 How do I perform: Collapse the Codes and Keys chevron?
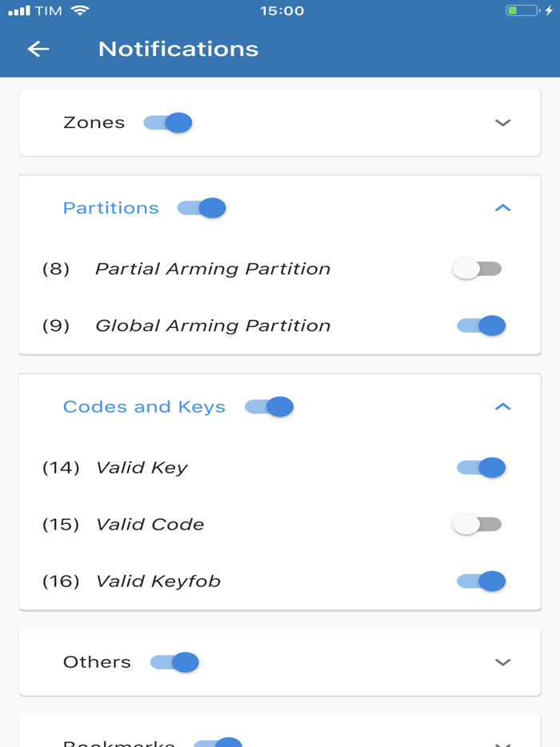click(502, 407)
